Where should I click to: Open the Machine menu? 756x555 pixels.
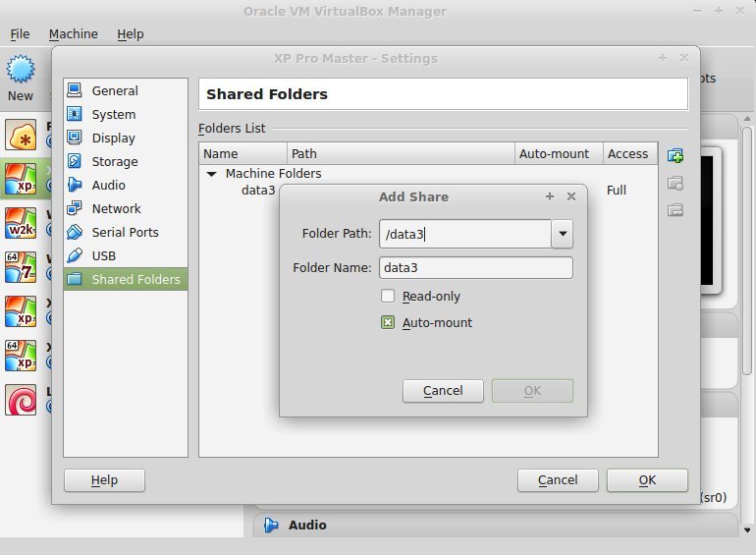click(74, 34)
